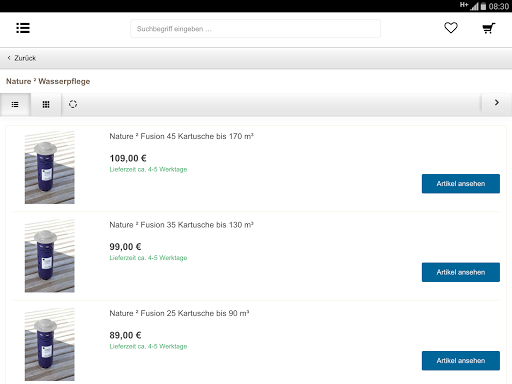Image resolution: width=512 pixels, height=384 pixels.
Task: Open Fusion 45 Kartusche product image
Action: point(50,167)
